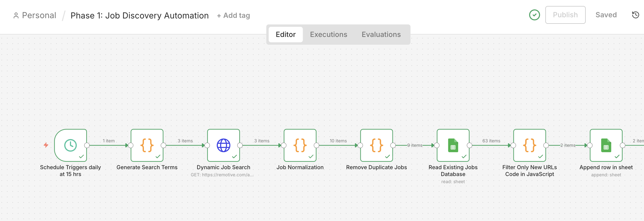Switch to the Executions tab
Screen dimensions: 644x221
coord(329,35)
